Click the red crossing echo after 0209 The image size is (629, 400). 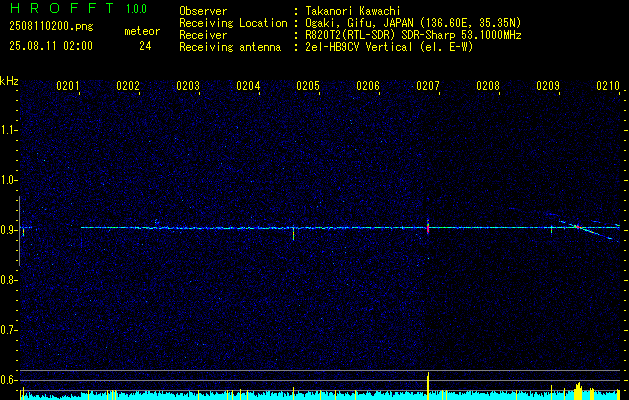coord(577,227)
